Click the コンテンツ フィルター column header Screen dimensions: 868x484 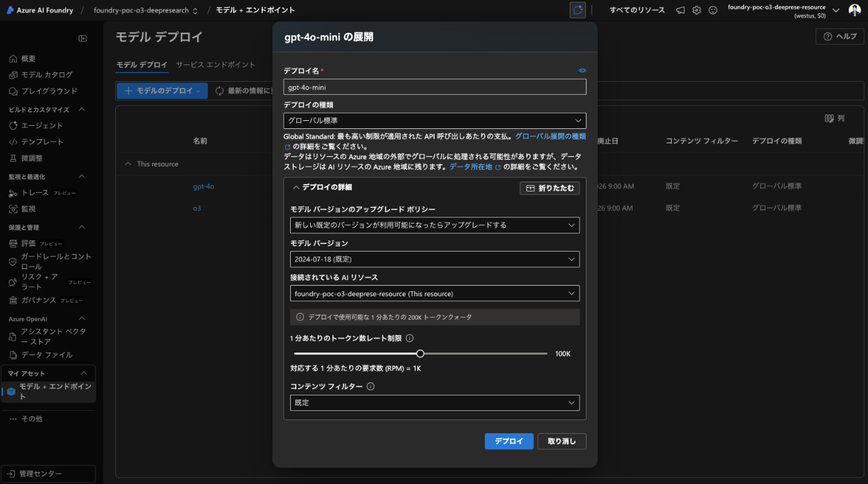702,141
